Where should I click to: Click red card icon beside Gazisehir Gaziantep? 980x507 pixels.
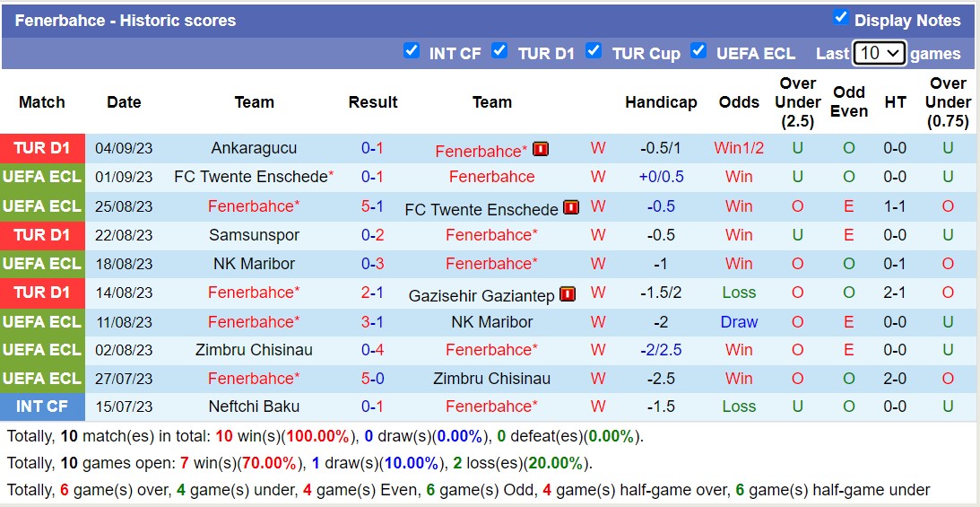(x=568, y=293)
